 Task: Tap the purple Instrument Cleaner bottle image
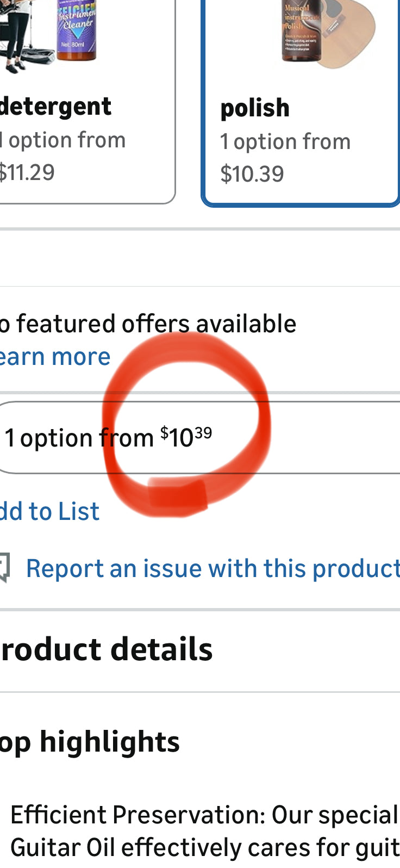[76, 30]
